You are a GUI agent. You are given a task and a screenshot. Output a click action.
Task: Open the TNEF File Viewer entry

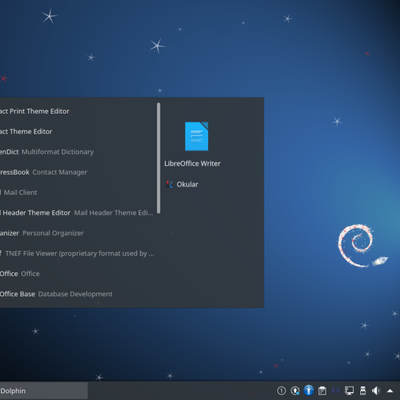point(77,254)
